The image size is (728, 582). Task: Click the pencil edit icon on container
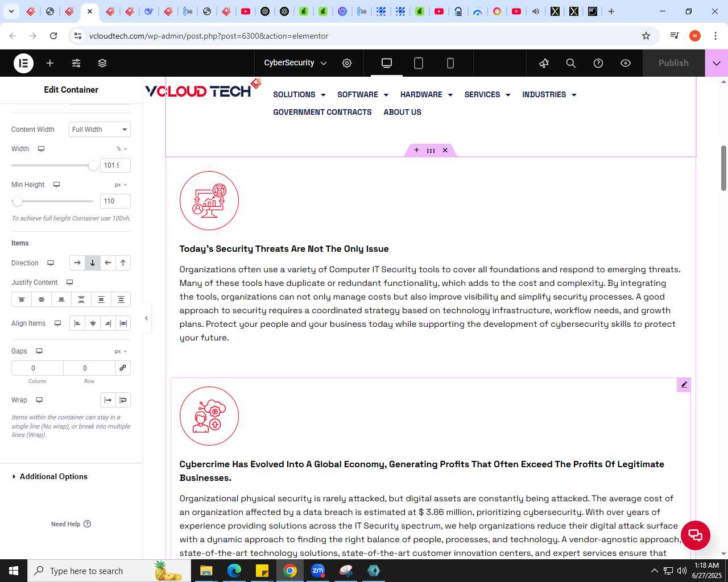point(684,385)
